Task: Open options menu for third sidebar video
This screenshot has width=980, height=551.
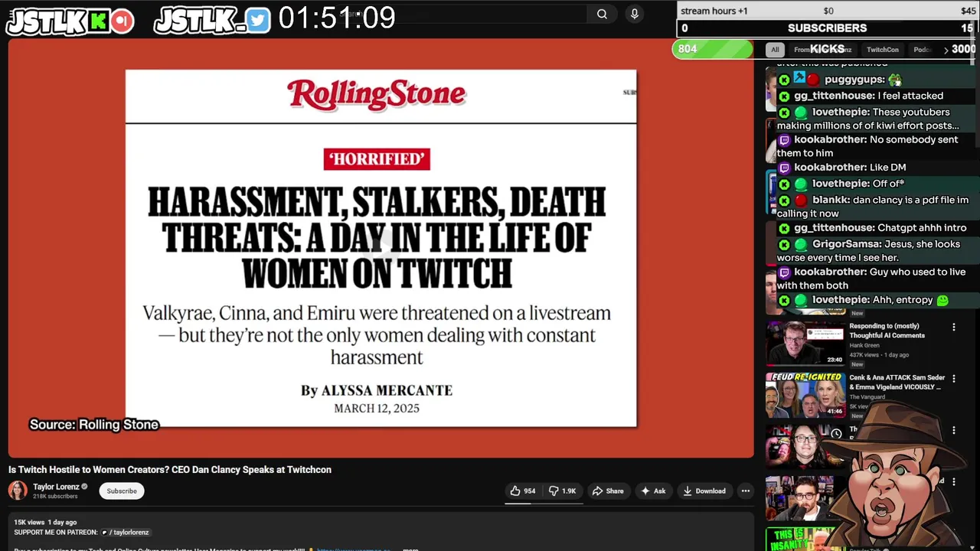Action: pyautogui.click(x=954, y=431)
